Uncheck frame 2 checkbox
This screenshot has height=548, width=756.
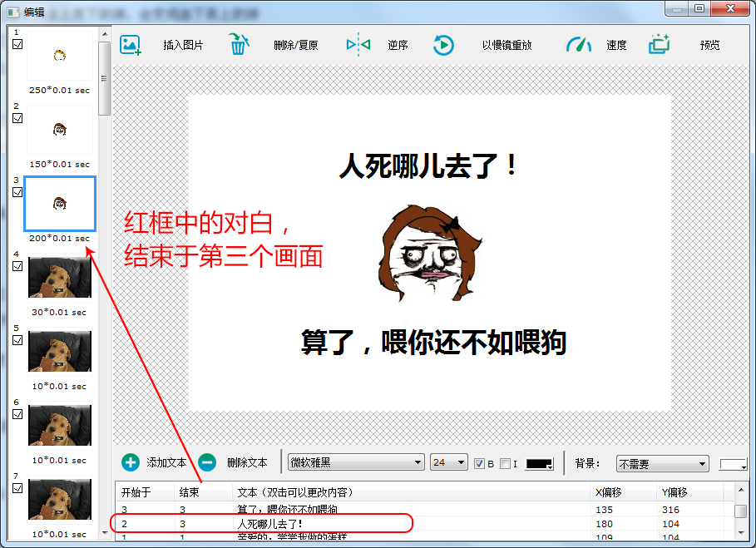[17, 118]
